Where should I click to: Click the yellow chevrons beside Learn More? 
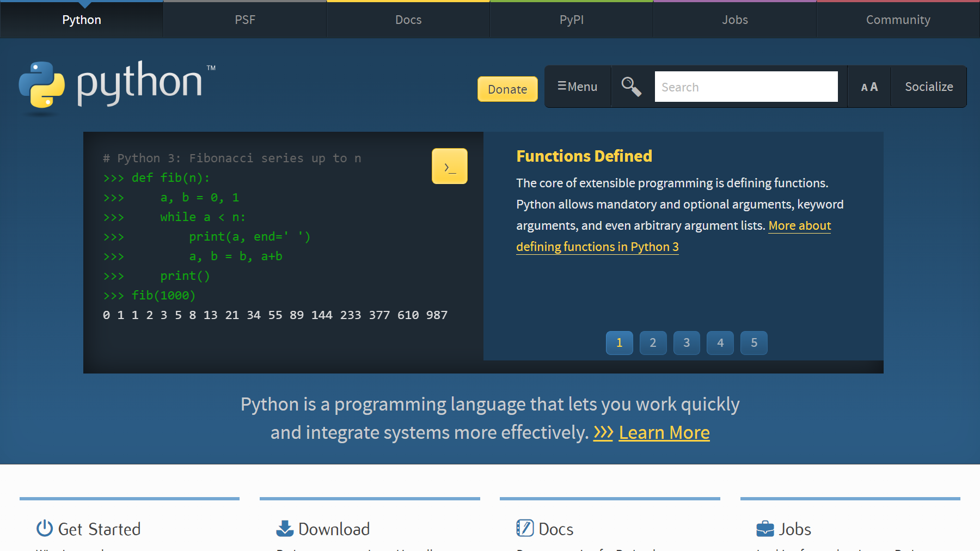(603, 432)
